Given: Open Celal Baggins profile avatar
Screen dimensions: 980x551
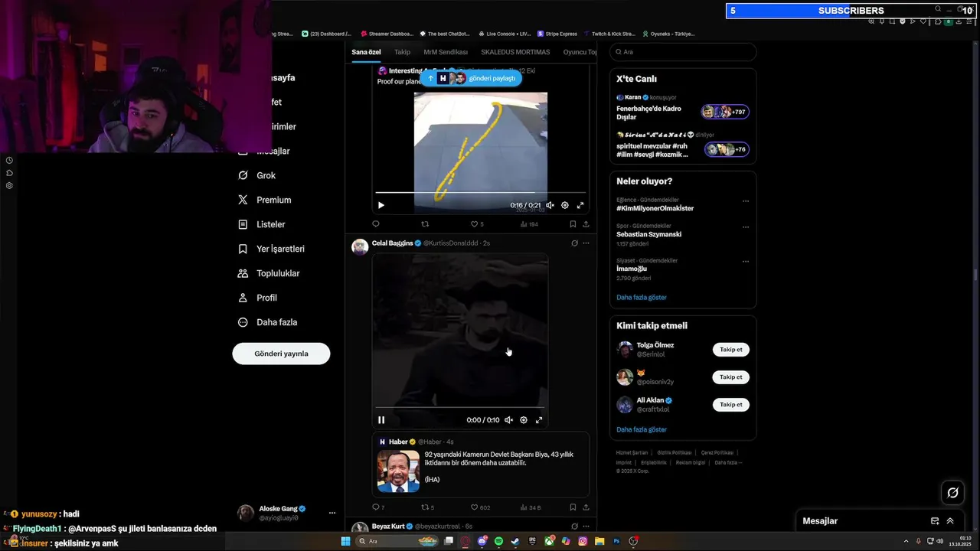Looking at the screenshot, I should click(360, 246).
